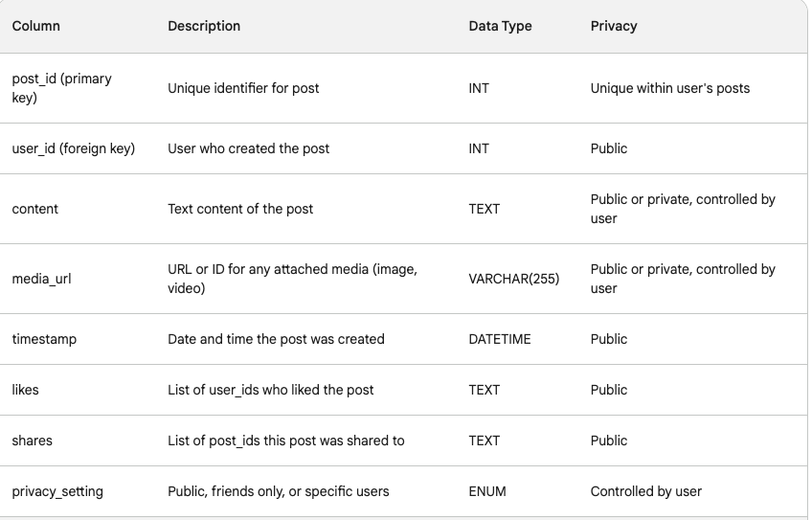Click the media_url cell
Screen dimensions: 812x520
(41, 279)
